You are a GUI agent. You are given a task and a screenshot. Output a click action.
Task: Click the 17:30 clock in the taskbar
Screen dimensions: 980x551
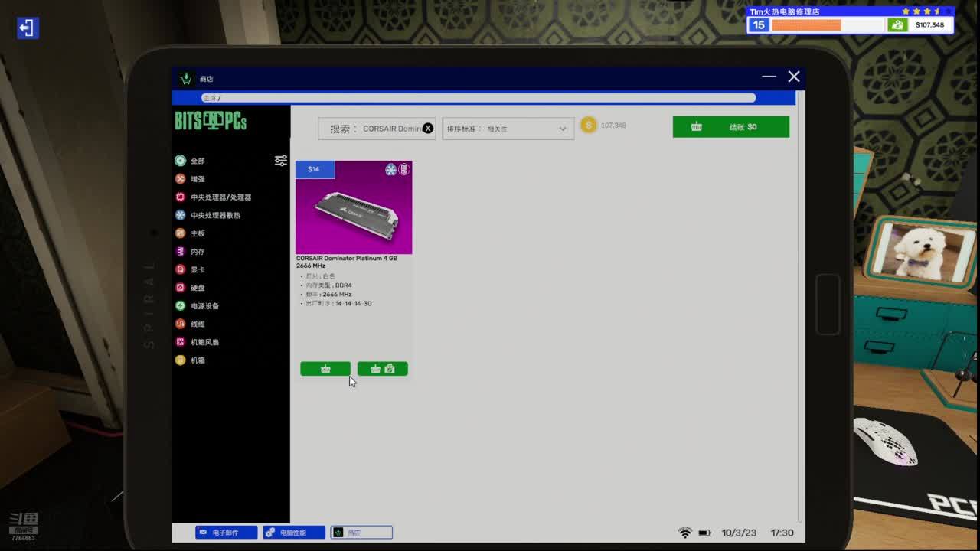tap(782, 533)
